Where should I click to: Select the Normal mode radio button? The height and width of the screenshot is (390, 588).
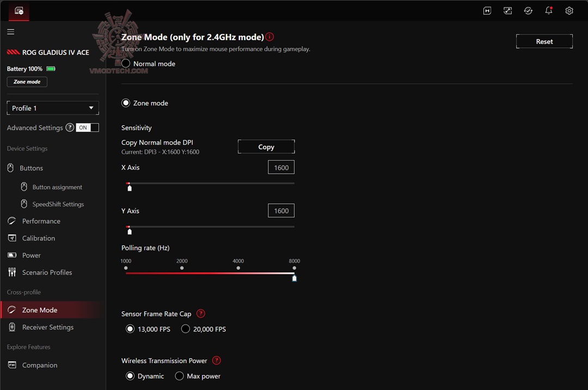[x=126, y=63]
